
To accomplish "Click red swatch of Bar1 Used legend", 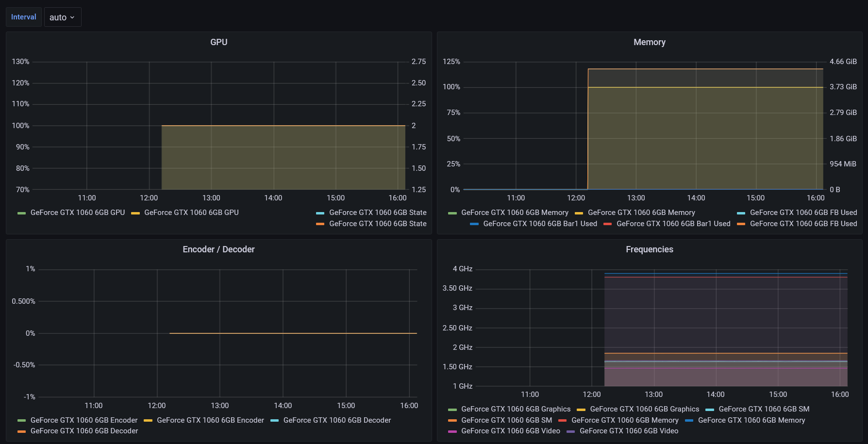I will 607,224.
